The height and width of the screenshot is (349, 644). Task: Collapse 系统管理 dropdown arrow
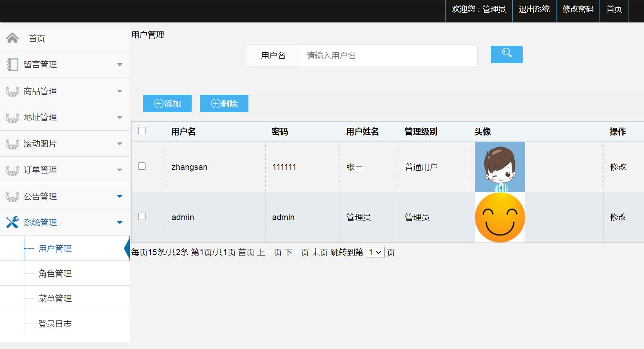click(120, 222)
